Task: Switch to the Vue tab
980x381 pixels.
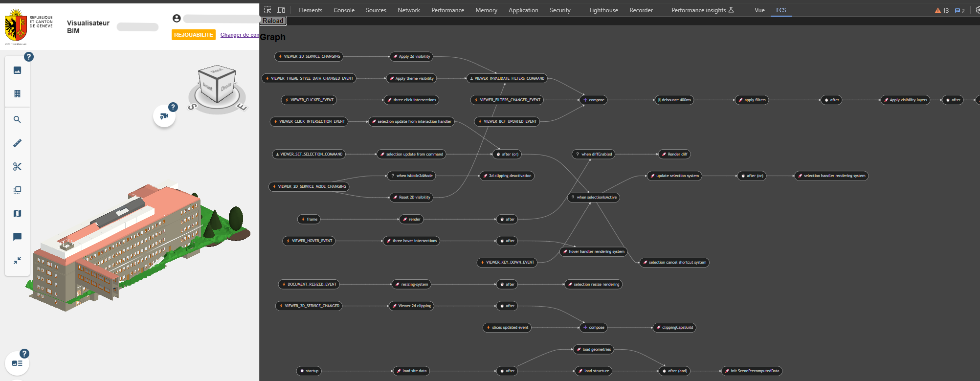Action: (759, 10)
